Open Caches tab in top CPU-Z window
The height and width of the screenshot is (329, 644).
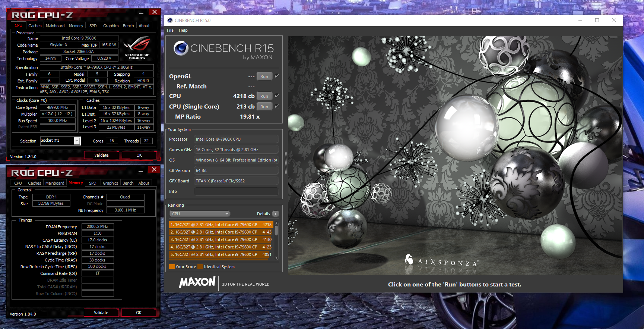click(35, 26)
